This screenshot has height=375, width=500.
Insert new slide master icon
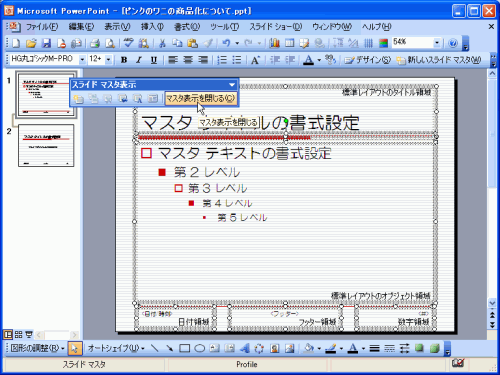[78, 99]
